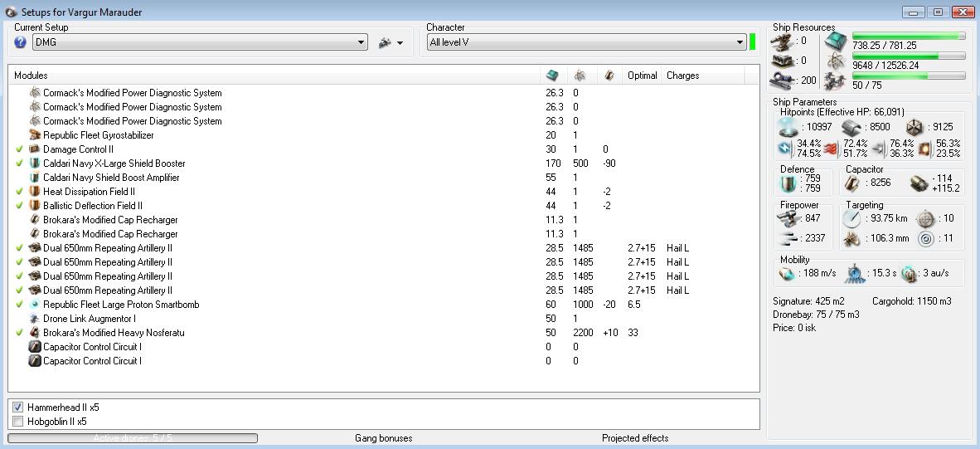Open the All level V character dropdown
Screen dimensions: 980x449
point(587,42)
